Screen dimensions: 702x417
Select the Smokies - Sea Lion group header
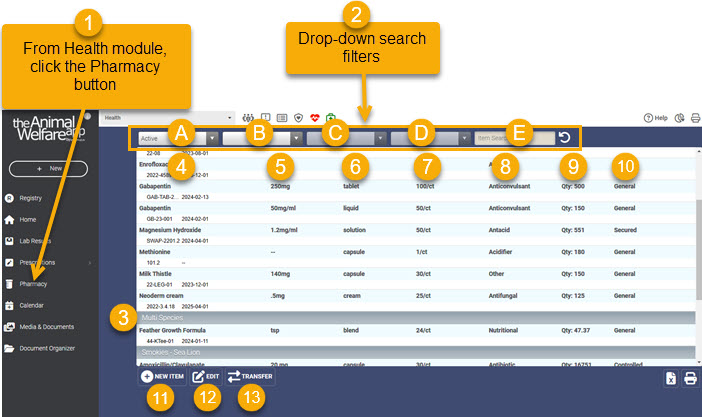[416, 352]
